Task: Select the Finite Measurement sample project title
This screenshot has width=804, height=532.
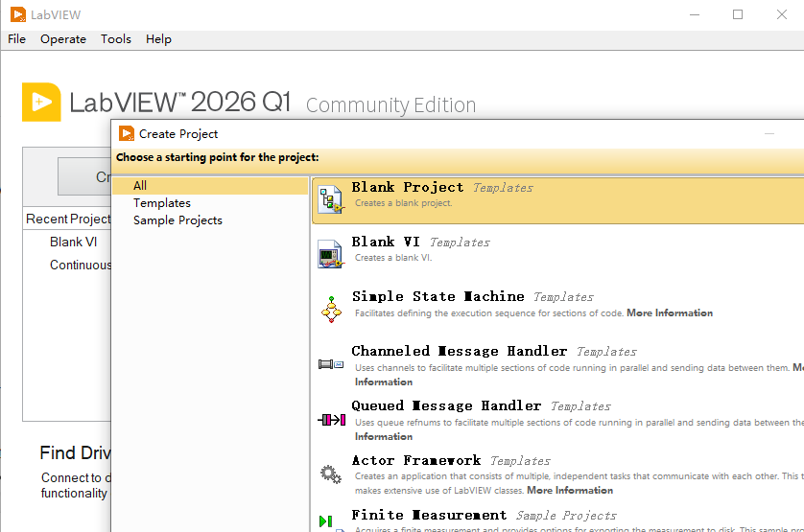Action: pyautogui.click(x=429, y=515)
